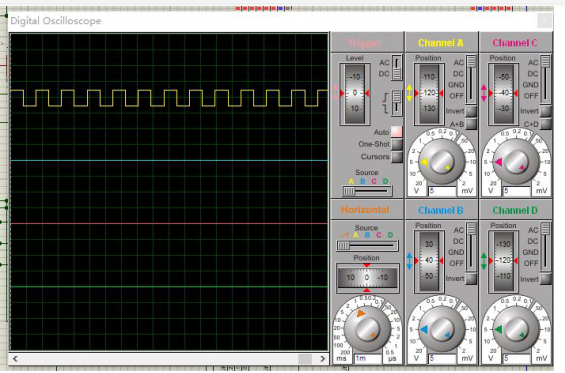Click Channel B Position thumbwheel
Screen dimensions: 565x373
[x=429, y=261]
